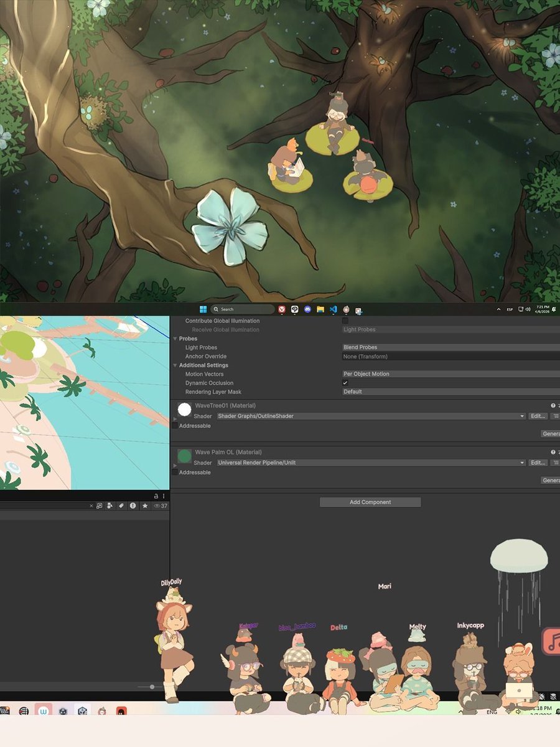
Task: Open Receive Global Illumination dropdown
Action: pos(451,329)
